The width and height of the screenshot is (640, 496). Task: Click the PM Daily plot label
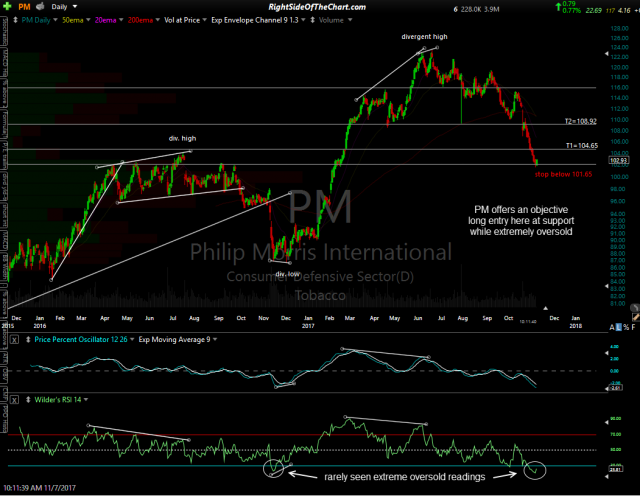coord(36,20)
